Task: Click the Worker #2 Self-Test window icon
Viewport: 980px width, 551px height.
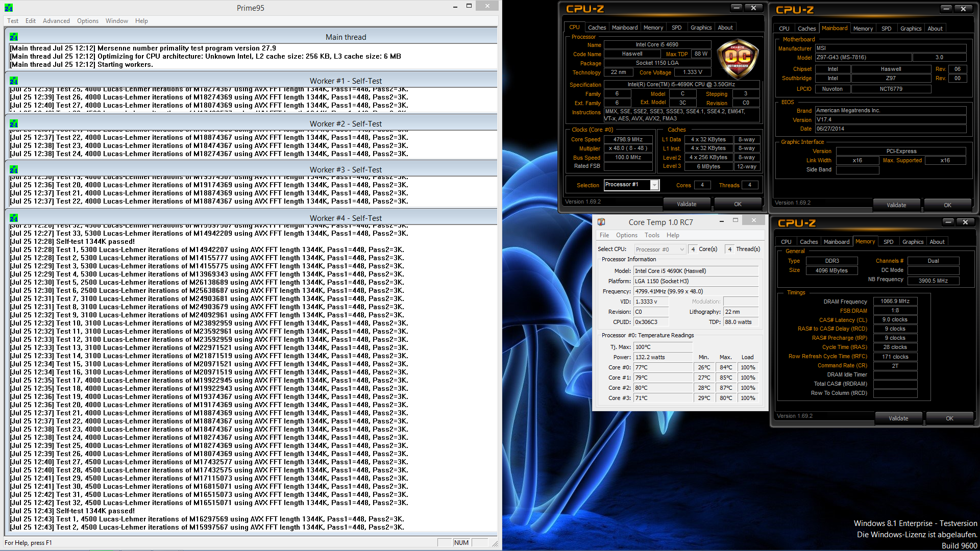Action: click(x=14, y=123)
